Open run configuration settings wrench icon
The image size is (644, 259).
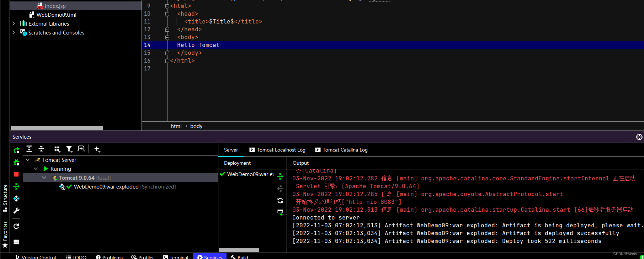(x=16, y=211)
